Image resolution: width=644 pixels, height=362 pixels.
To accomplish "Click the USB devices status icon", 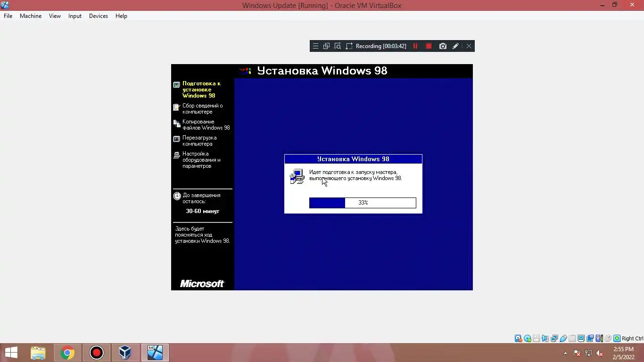I will pos(563,338).
